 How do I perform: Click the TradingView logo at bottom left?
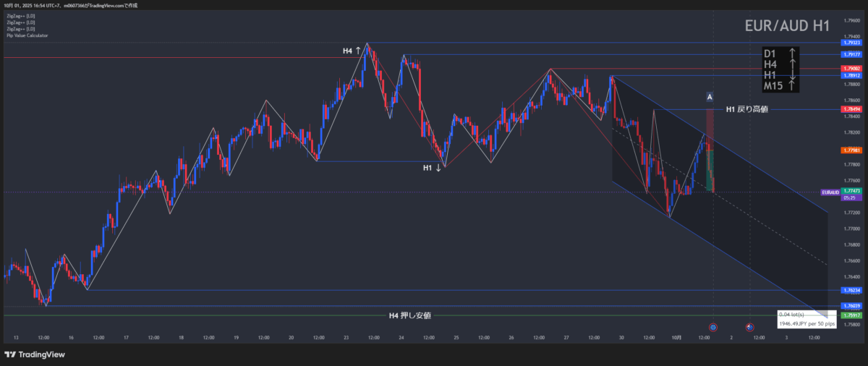34,354
